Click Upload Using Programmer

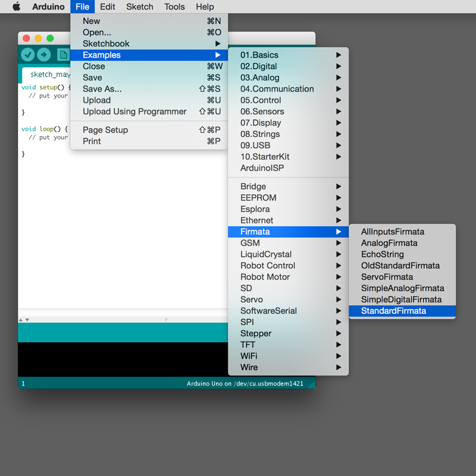point(128,111)
